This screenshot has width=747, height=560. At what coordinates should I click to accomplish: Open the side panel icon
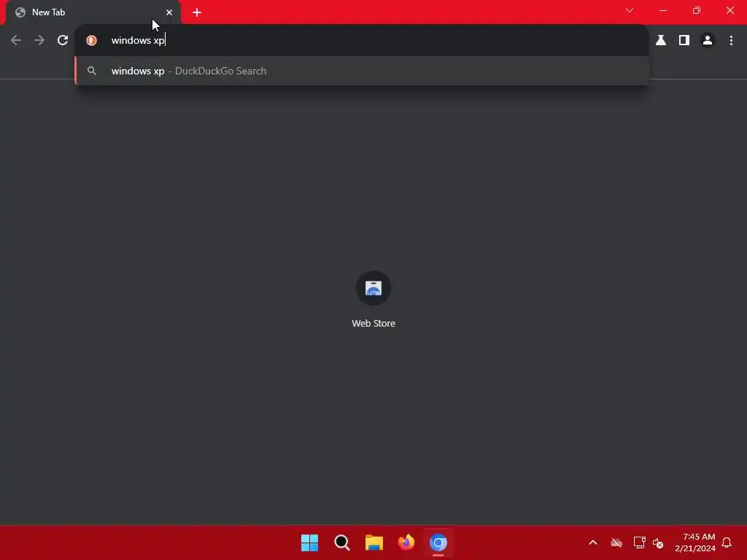tap(684, 41)
